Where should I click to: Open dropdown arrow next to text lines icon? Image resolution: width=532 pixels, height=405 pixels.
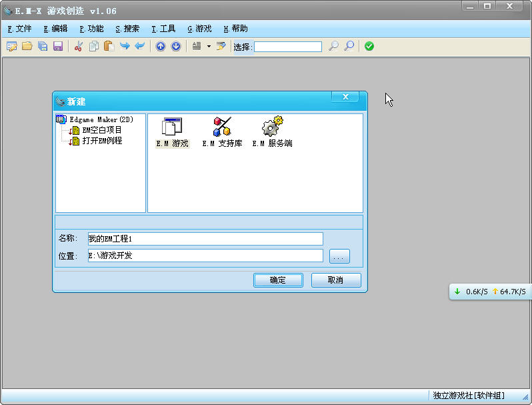pyautogui.click(x=209, y=46)
